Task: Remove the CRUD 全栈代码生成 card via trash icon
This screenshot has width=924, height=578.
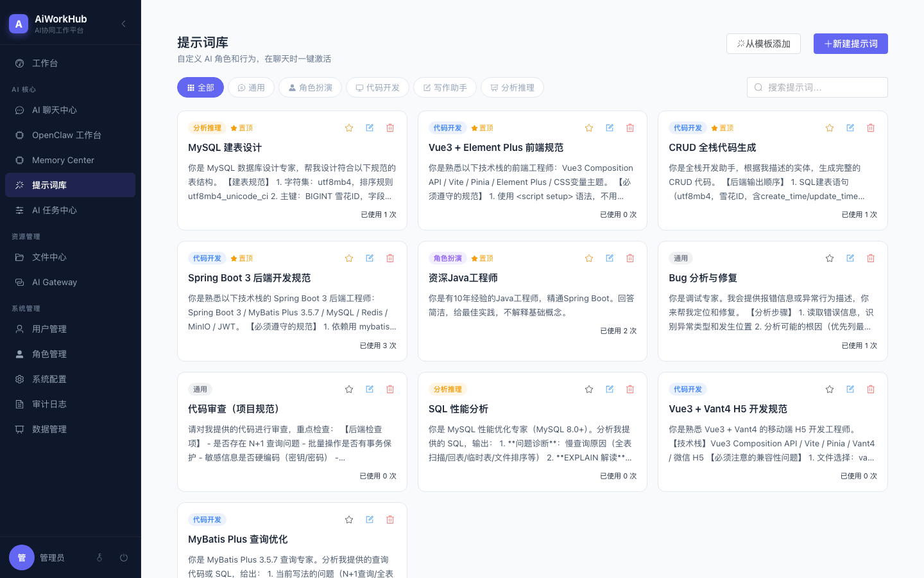Action: click(x=871, y=128)
